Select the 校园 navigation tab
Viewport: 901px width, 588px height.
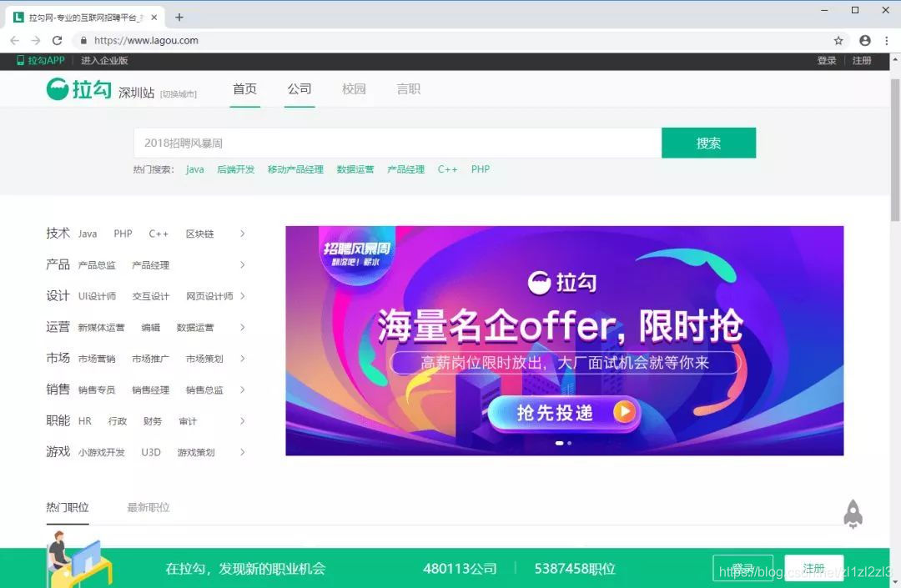pyautogui.click(x=354, y=89)
